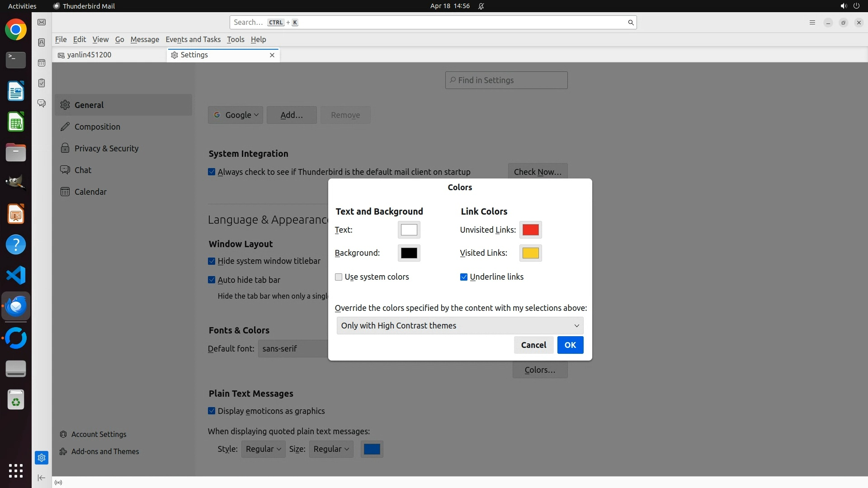Cancel the Colors dialog

click(533, 345)
